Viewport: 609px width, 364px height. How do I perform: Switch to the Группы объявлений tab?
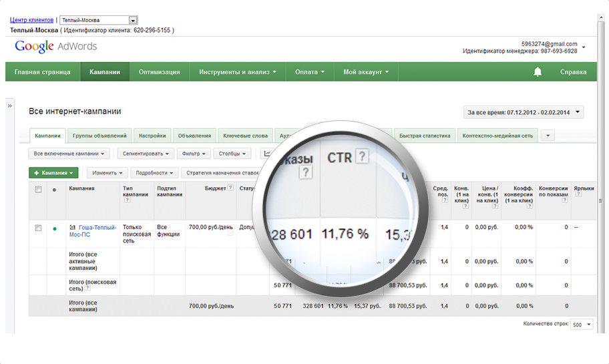point(99,136)
